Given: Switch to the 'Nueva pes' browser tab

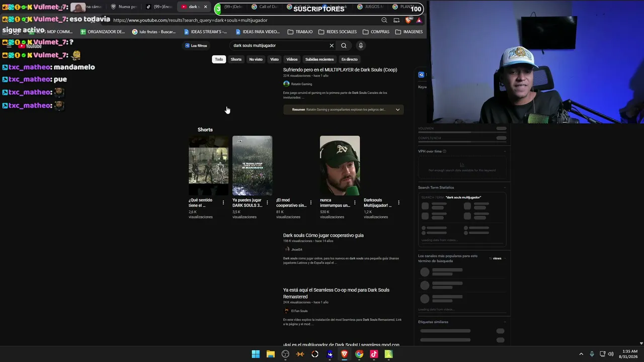Looking at the screenshot, I should point(124,7).
